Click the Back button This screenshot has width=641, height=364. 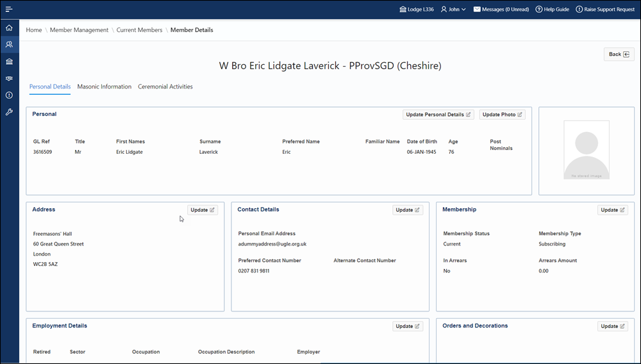tap(619, 54)
